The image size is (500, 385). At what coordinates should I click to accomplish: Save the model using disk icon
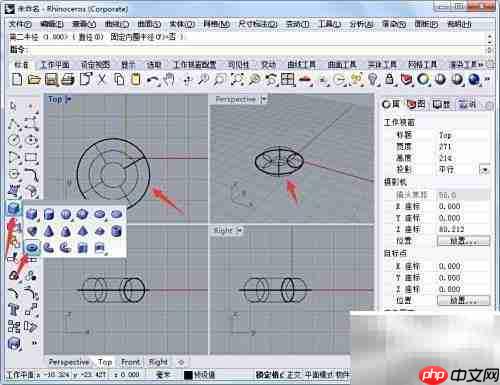coord(51,79)
